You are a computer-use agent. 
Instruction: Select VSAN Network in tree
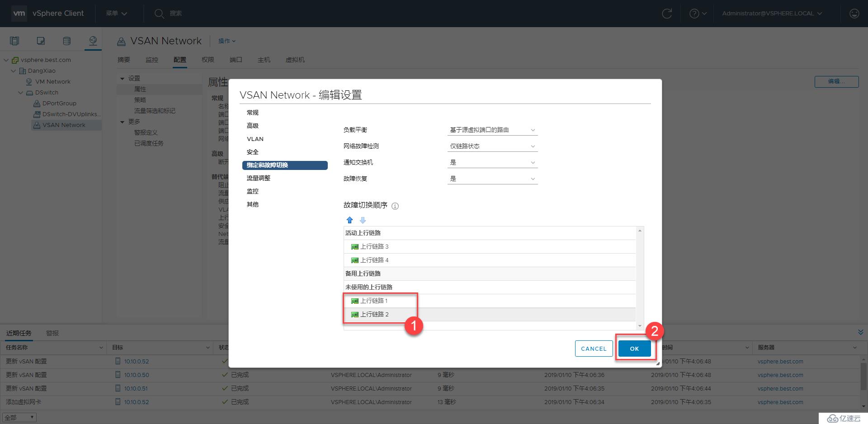click(64, 125)
